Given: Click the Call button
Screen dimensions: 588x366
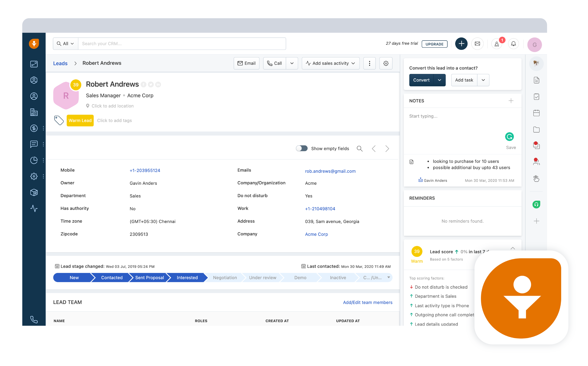Looking at the screenshot, I should coord(275,63).
